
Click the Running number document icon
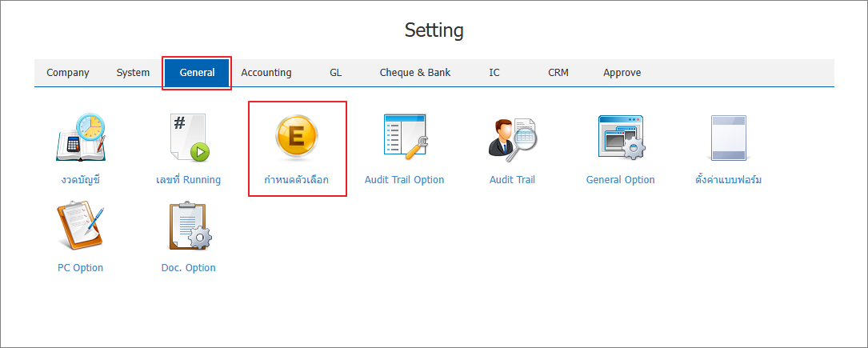[188, 138]
